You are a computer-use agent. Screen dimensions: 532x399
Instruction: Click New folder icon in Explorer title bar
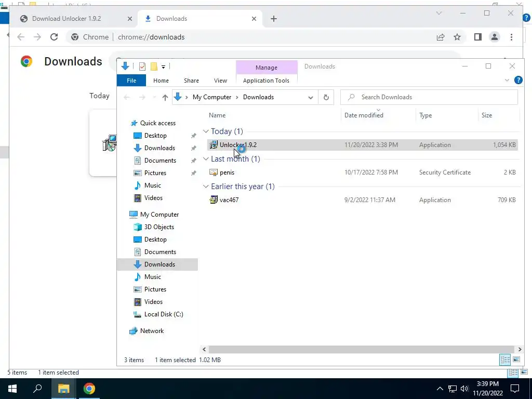[x=154, y=66]
